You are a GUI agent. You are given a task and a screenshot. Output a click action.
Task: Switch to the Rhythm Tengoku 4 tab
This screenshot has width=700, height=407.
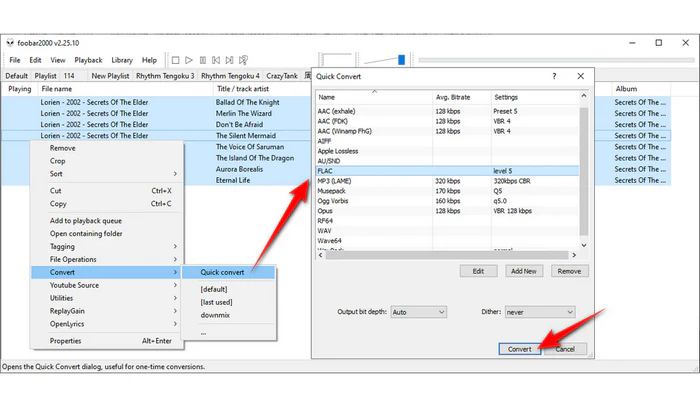point(230,76)
